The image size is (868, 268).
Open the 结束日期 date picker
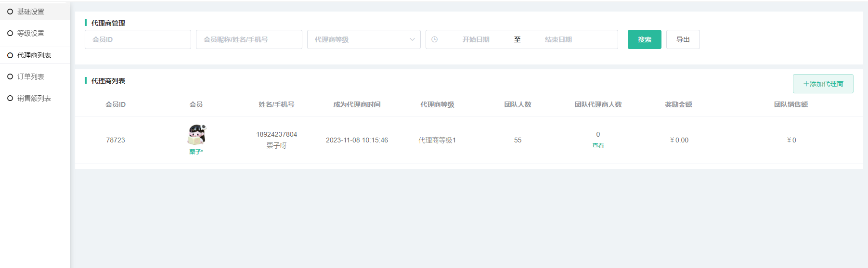coord(558,39)
